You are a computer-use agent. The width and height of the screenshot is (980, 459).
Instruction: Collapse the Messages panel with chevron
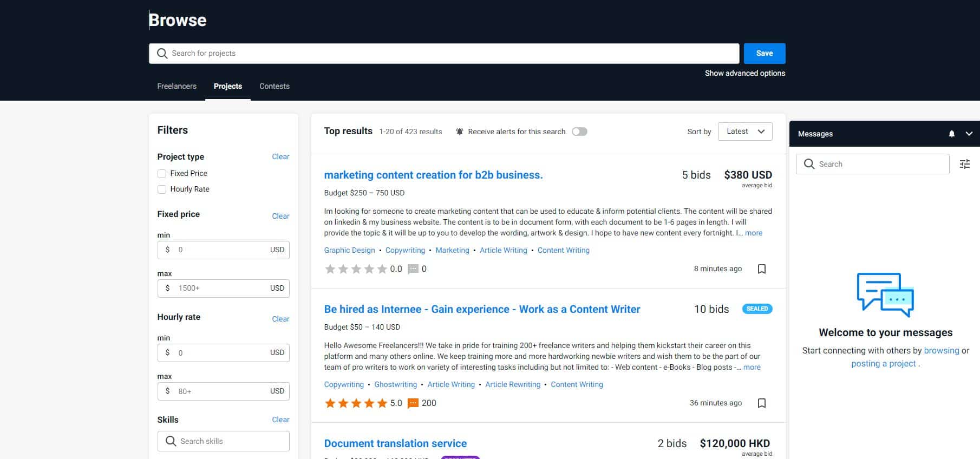969,134
